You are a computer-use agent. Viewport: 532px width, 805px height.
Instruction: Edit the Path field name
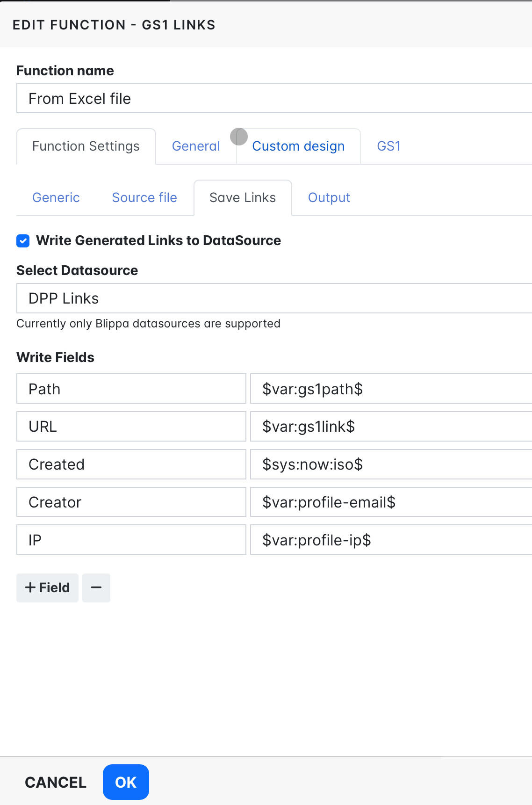click(131, 389)
